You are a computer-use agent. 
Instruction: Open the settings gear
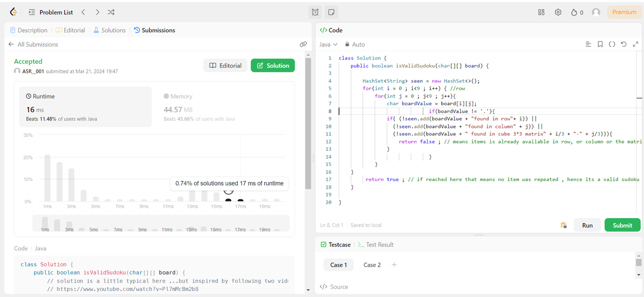pyautogui.click(x=558, y=12)
